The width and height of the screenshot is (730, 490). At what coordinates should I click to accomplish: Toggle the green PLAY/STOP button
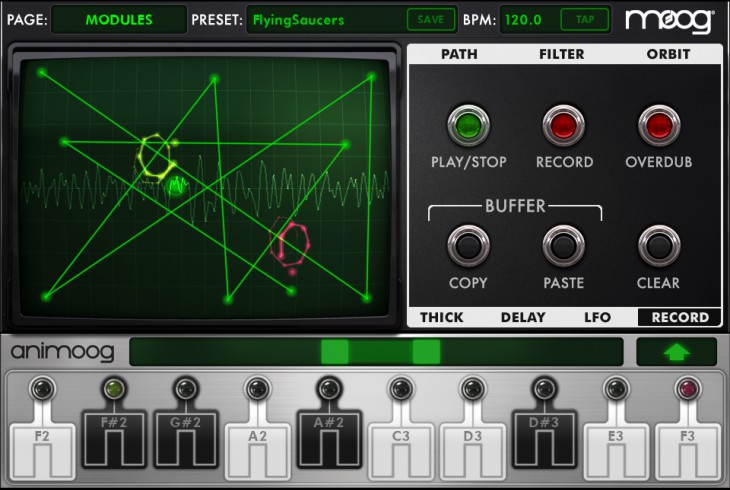(468, 126)
